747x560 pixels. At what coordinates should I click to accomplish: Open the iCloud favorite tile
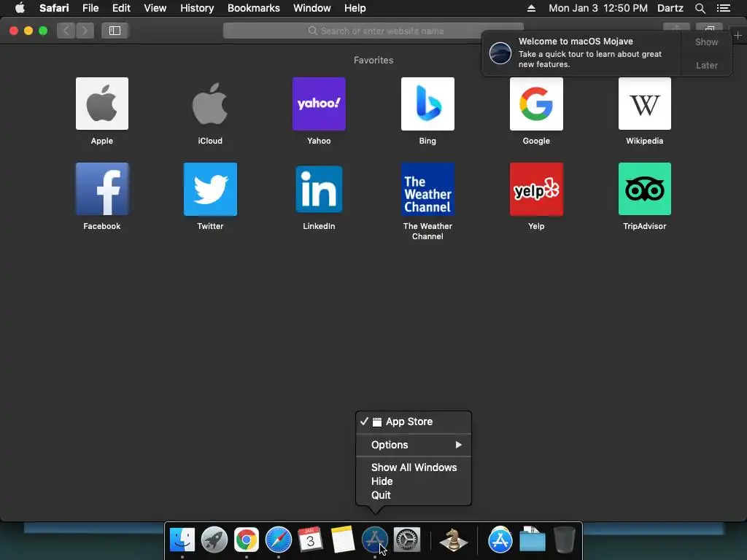(210, 104)
